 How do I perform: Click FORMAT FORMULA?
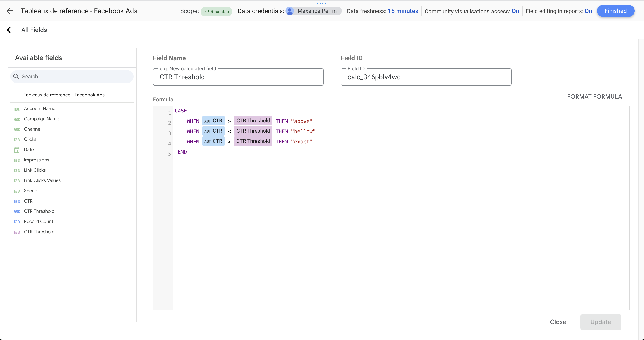tap(594, 96)
